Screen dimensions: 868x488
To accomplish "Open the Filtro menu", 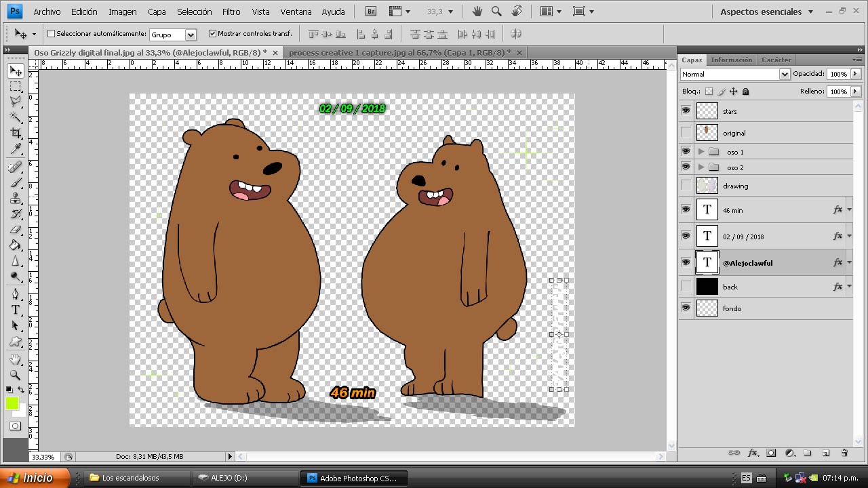I will coord(231,12).
